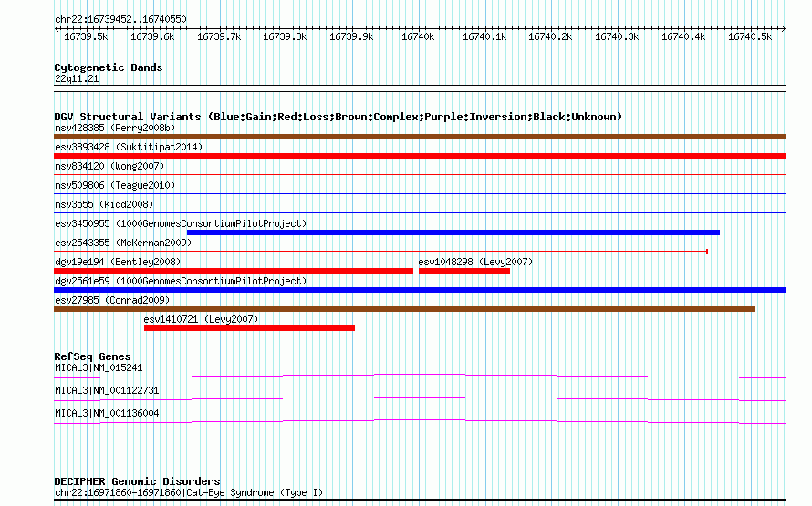Click the 22q11.21 band label
The width and height of the screenshot is (812, 506).
(x=77, y=78)
